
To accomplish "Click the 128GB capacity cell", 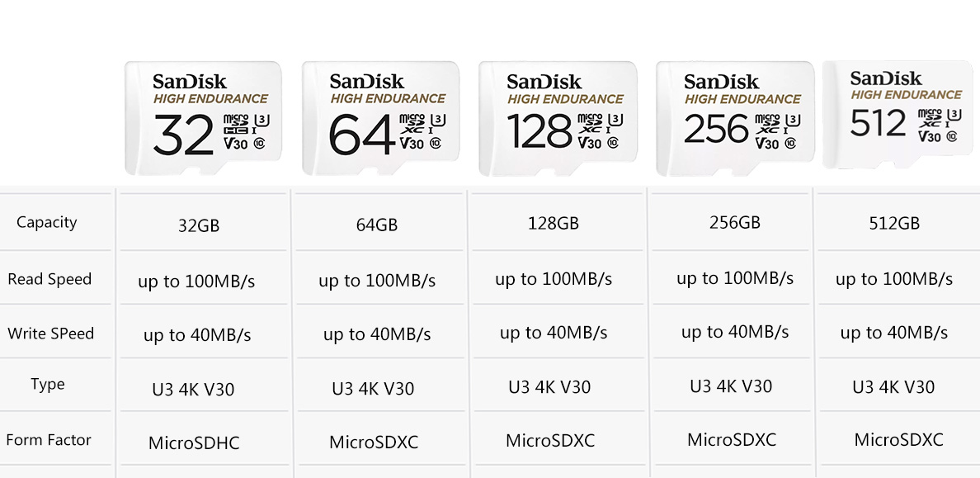I will tap(554, 223).
